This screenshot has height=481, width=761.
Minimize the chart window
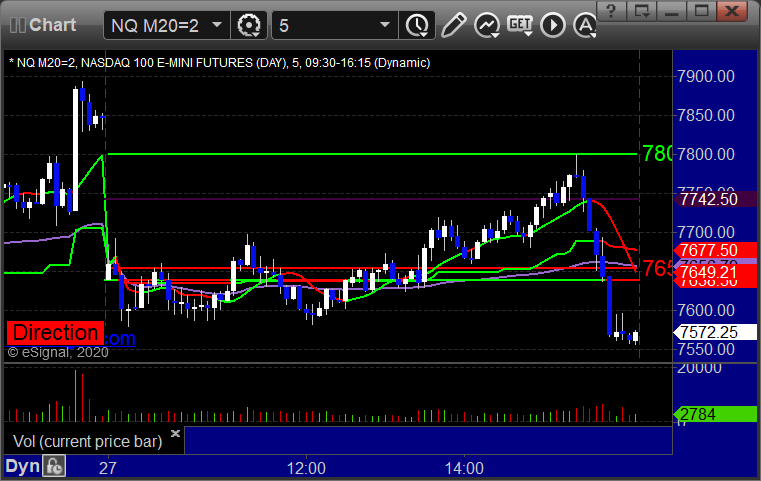tap(671, 11)
